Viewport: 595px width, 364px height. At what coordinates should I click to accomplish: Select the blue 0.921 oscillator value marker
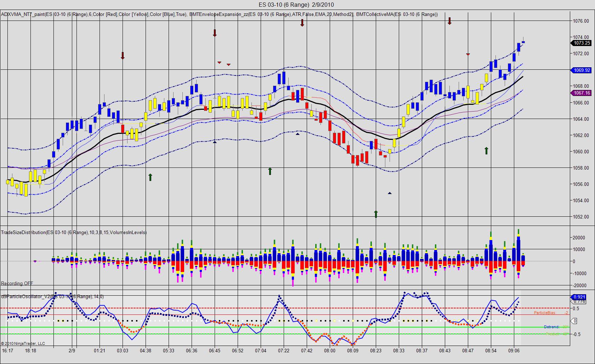tap(579, 297)
